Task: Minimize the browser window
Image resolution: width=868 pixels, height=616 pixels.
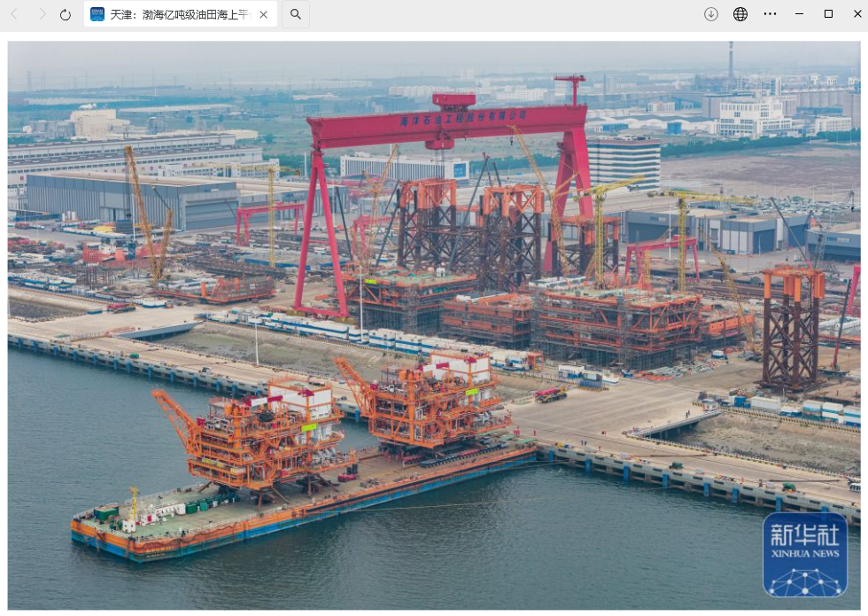Action: (799, 14)
